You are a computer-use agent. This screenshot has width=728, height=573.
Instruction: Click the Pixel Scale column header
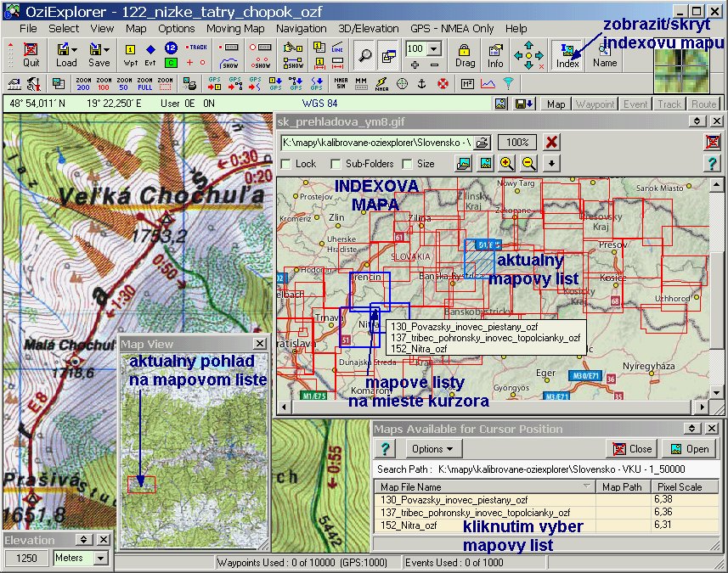pos(685,486)
